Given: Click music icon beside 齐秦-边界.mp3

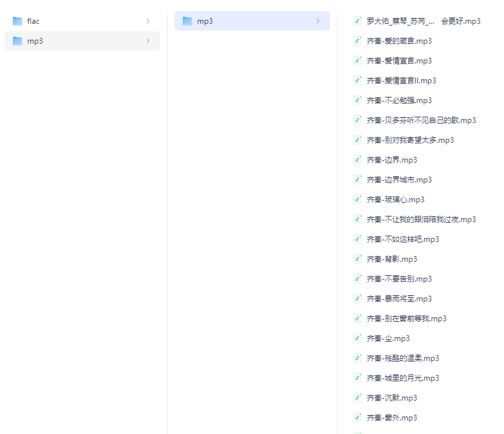Looking at the screenshot, I should point(357,160).
